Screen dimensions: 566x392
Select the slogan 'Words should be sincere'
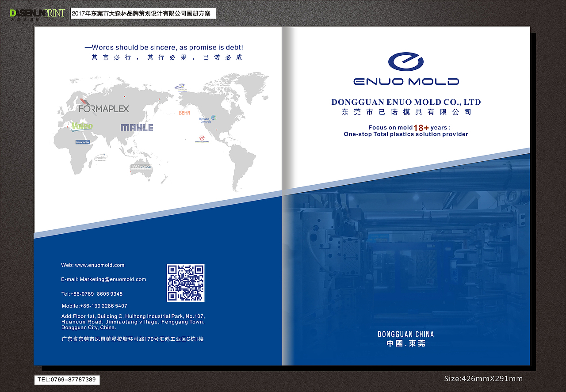[164, 47]
